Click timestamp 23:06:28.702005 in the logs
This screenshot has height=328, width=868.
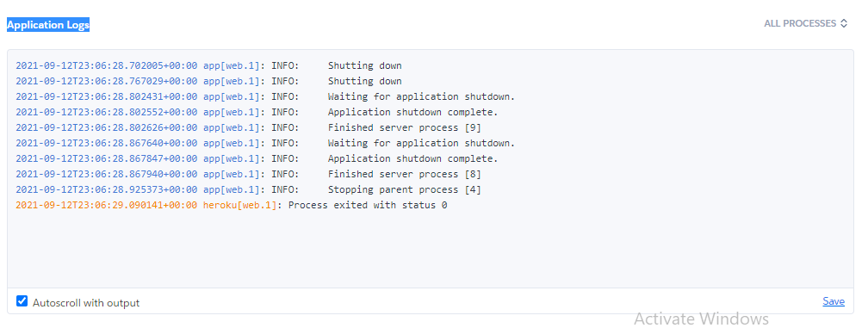[106, 65]
